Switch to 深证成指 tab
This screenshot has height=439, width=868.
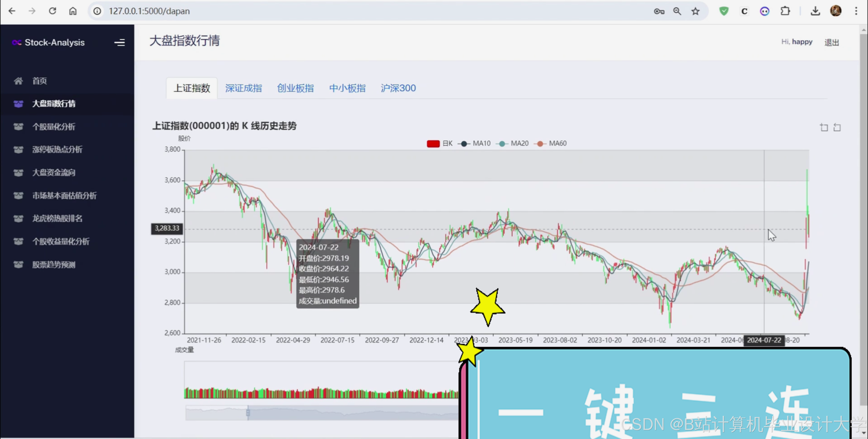243,88
